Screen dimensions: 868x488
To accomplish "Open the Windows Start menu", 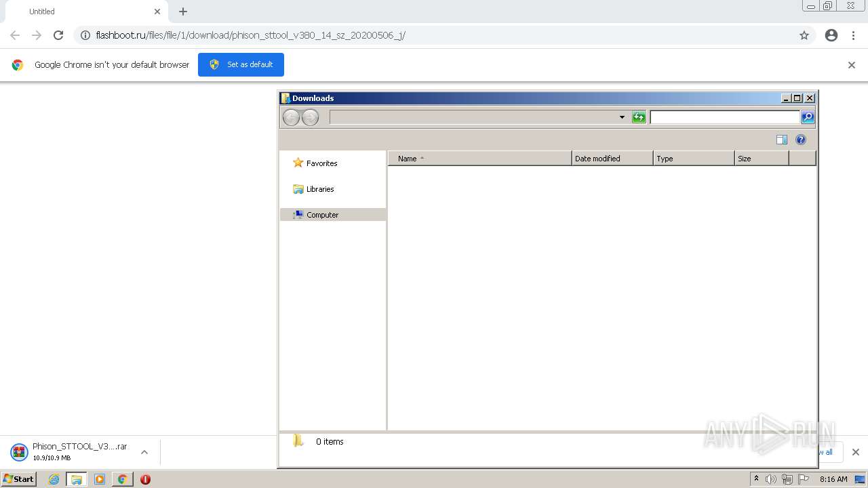I will coord(18,479).
